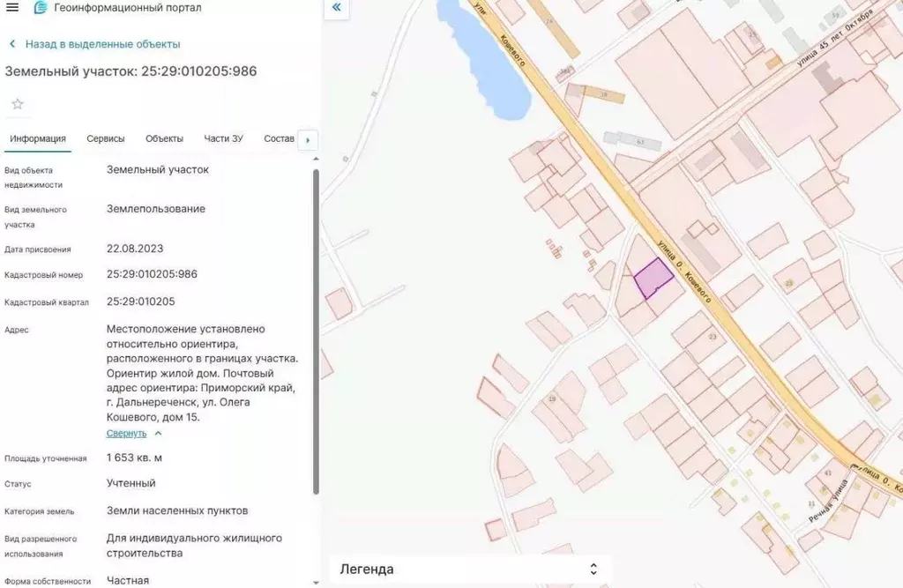The width and height of the screenshot is (903, 588).
Task: Open the hamburger main menu
Action: 12,8
